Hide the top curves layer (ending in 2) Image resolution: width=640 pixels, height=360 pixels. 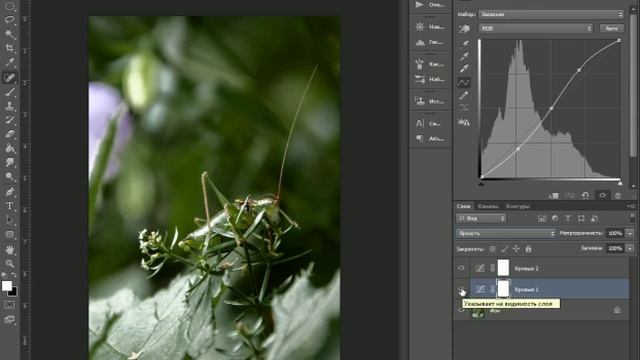(x=461, y=268)
